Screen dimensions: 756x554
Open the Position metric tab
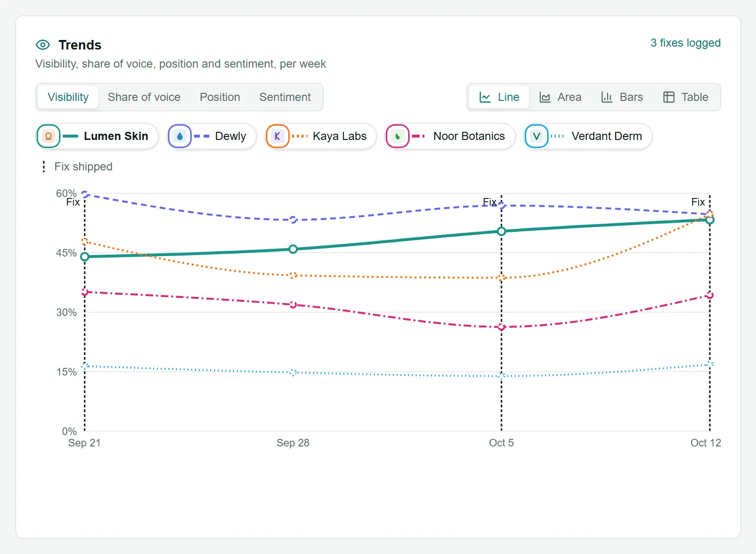pyautogui.click(x=220, y=97)
